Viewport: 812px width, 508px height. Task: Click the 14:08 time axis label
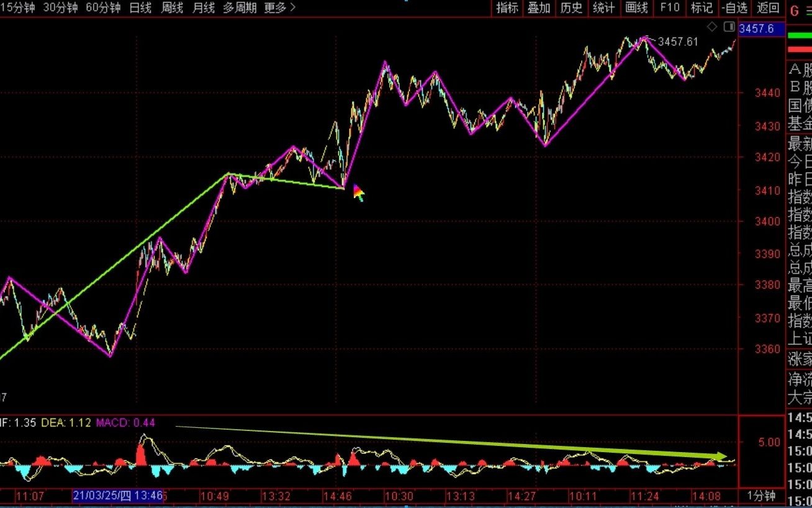tap(706, 496)
